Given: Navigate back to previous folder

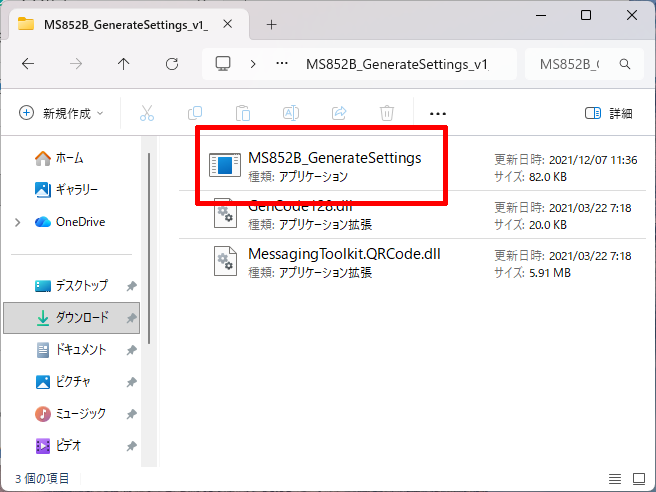Looking at the screenshot, I should [28, 64].
